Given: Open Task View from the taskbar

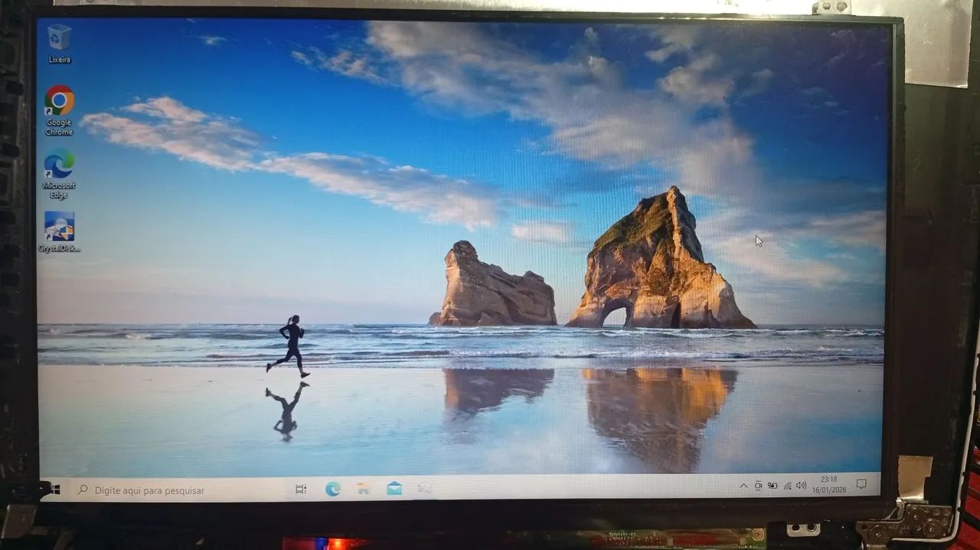Looking at the screenshot, I should tap(301, 489).
